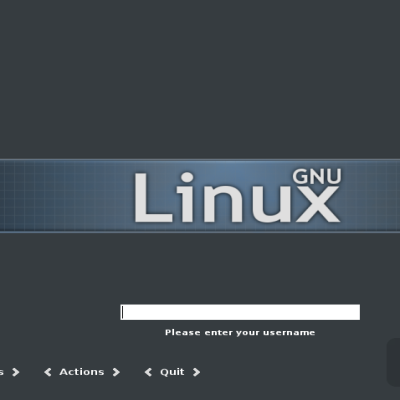Click the 'Please enter your username' prompt text

tap(240, 333)
